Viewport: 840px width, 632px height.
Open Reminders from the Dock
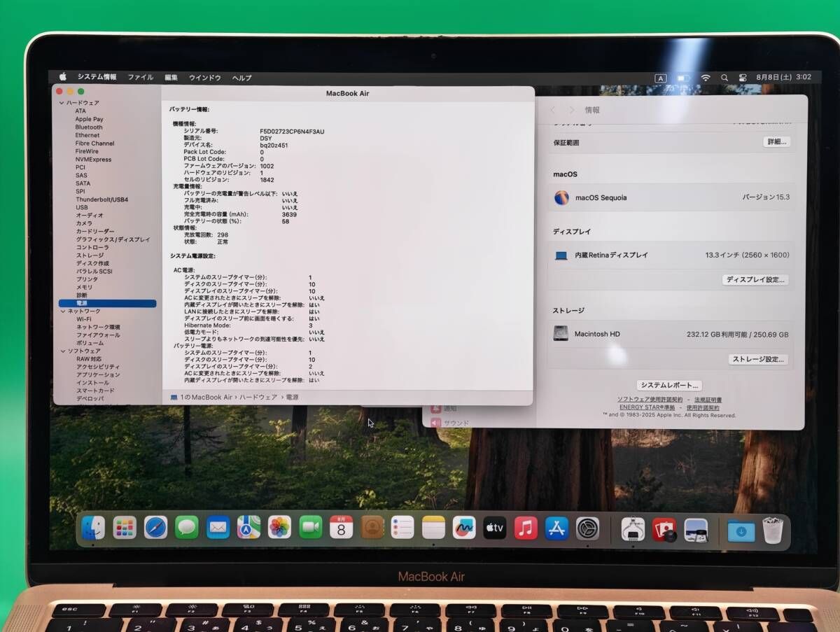tap(402, 527)
